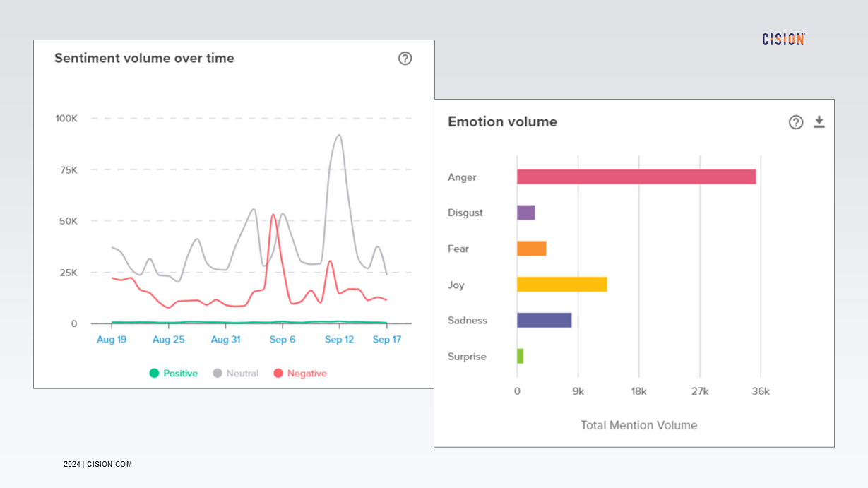868x488 pixels.
Task: Click the Total Mention Volume axis label
Action: (638, 425)
